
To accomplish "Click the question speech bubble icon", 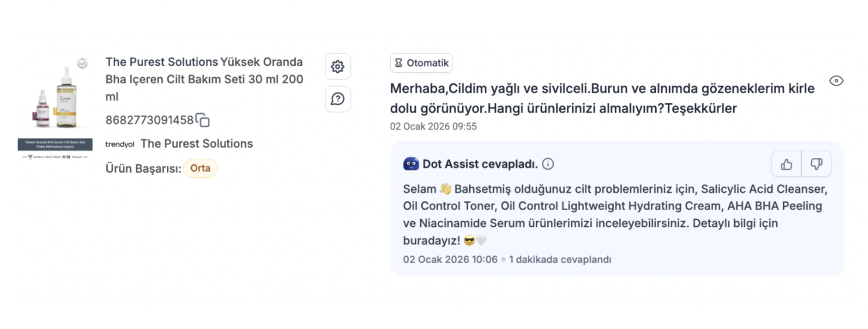I will point(338,99).
